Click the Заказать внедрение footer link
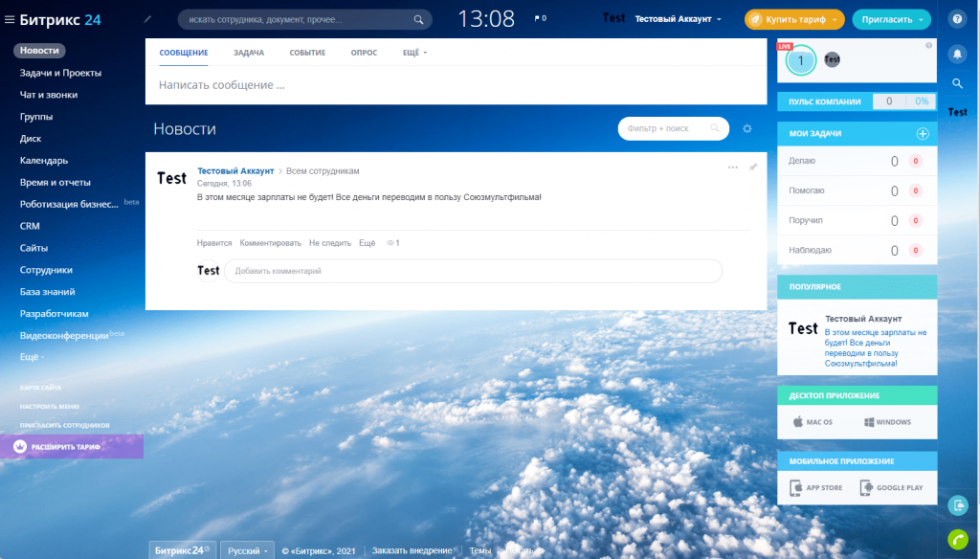Image resolution: width=980 pixels, height=559 pixels. 412,550
